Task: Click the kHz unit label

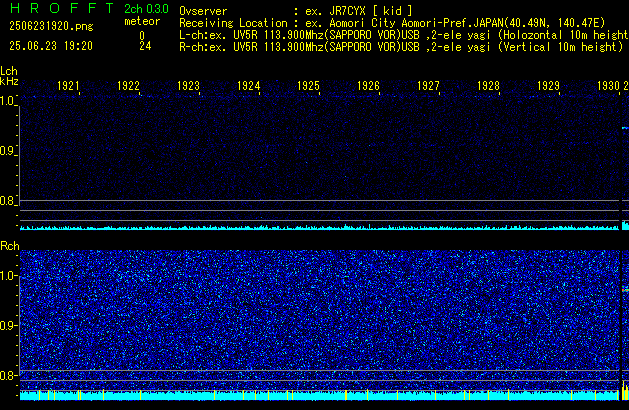Action: tap(9, 81)
